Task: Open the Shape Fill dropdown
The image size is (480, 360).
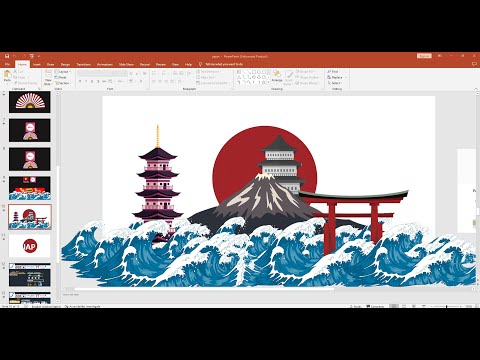Action: (x=305, y=72)
